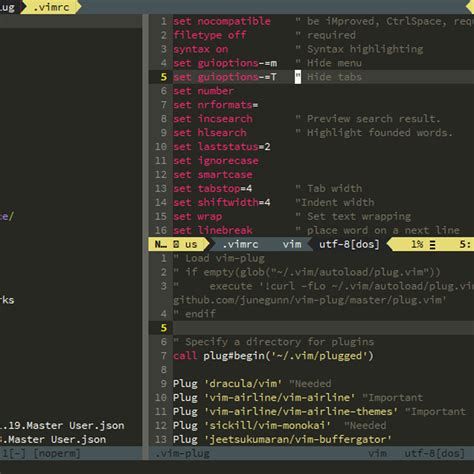Switch to the .vimrc tab in tabline
474x474 pixels.
[52, 7]
